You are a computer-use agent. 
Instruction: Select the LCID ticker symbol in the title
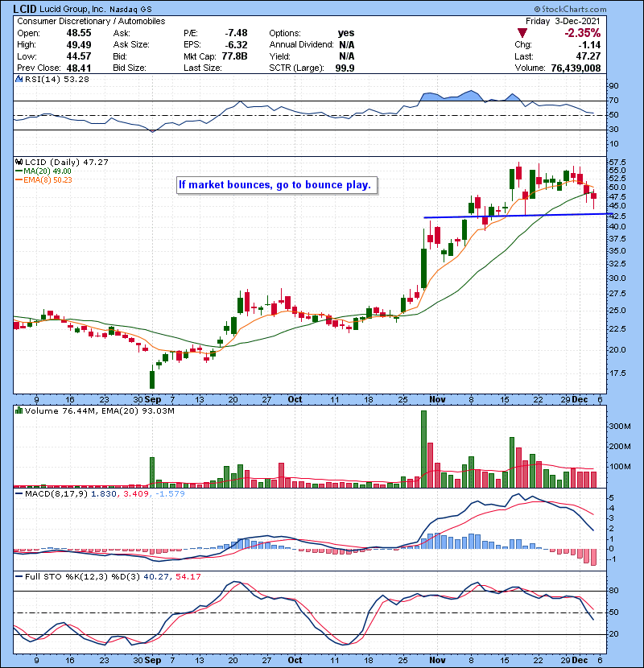tap(25, 9)
